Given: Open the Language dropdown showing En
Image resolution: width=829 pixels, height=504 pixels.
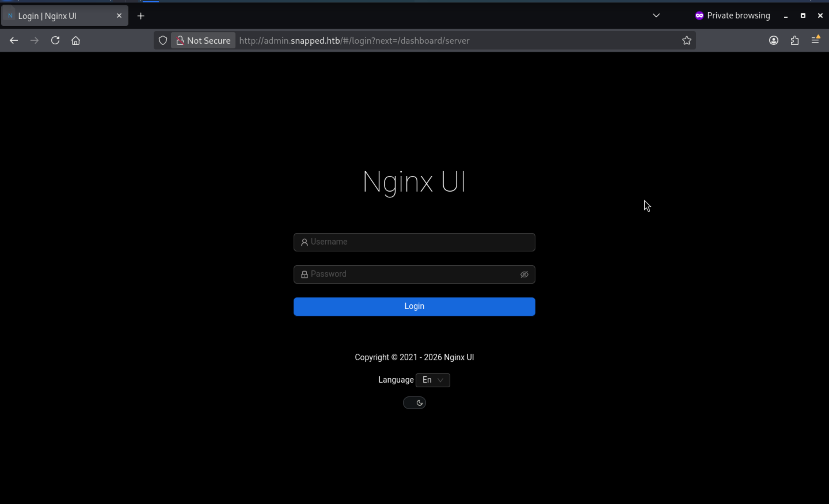Looking at the screenshot, I should click(432, 380).
